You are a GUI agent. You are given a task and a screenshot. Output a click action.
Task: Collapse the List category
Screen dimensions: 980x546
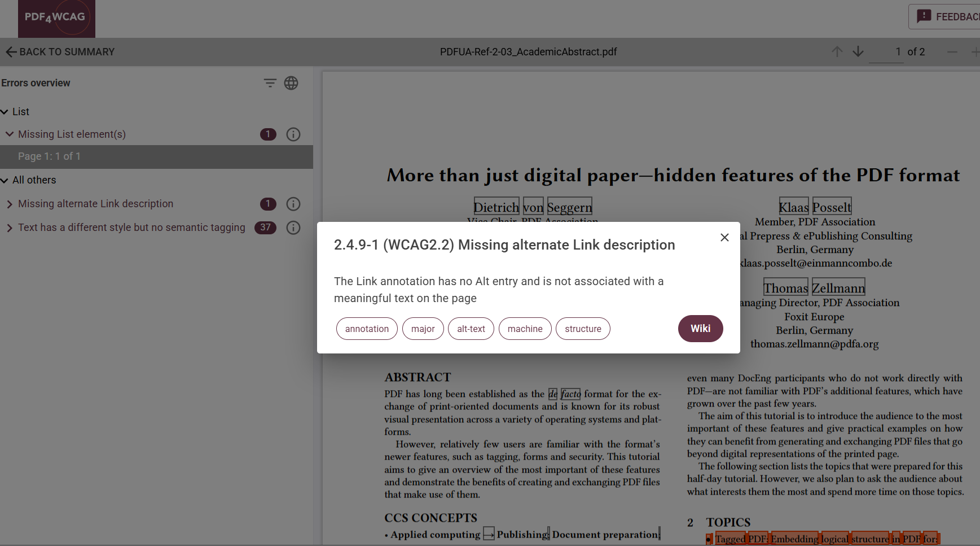[5, 112]
